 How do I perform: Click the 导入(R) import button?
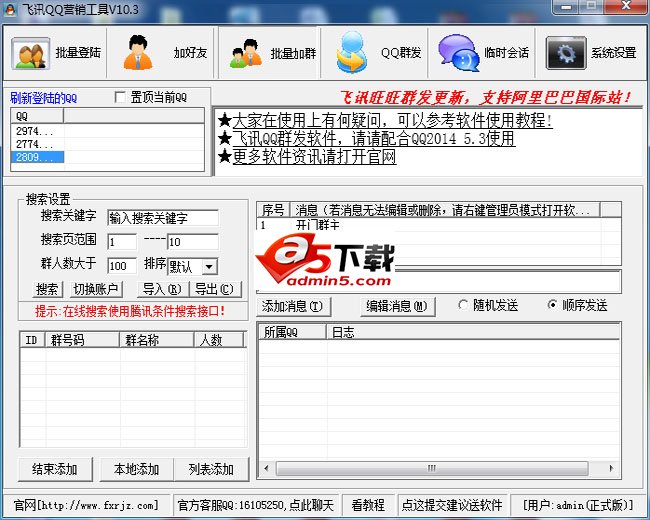(162, 289)
